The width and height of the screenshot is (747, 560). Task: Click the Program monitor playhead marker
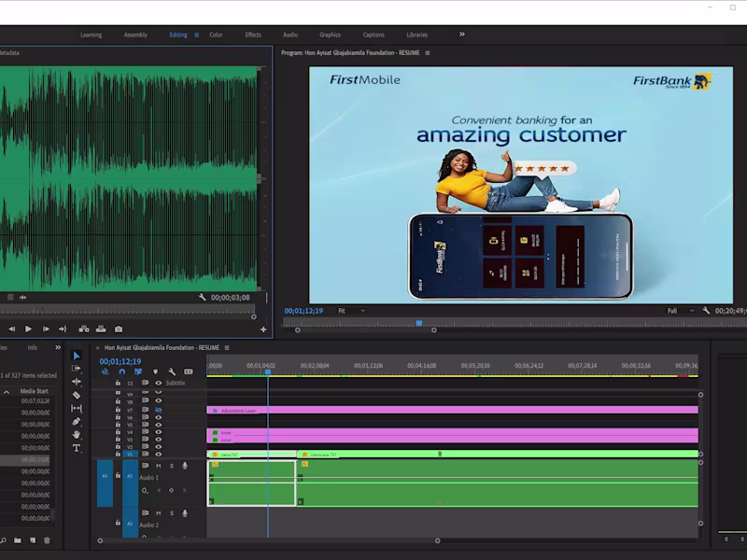[419, 323]
